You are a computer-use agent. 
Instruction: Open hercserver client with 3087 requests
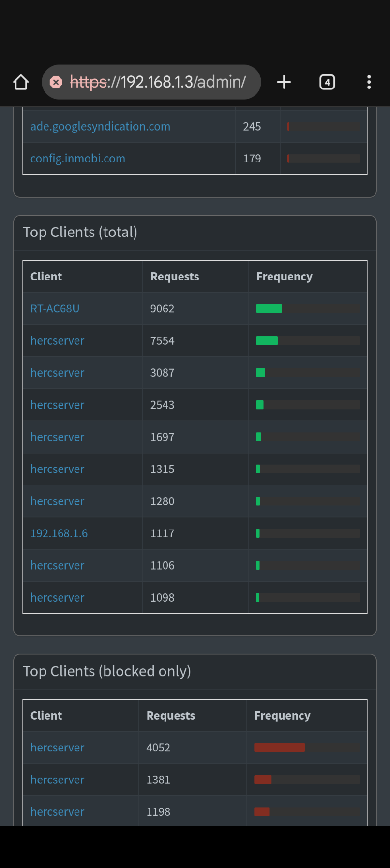pos(57,373)
